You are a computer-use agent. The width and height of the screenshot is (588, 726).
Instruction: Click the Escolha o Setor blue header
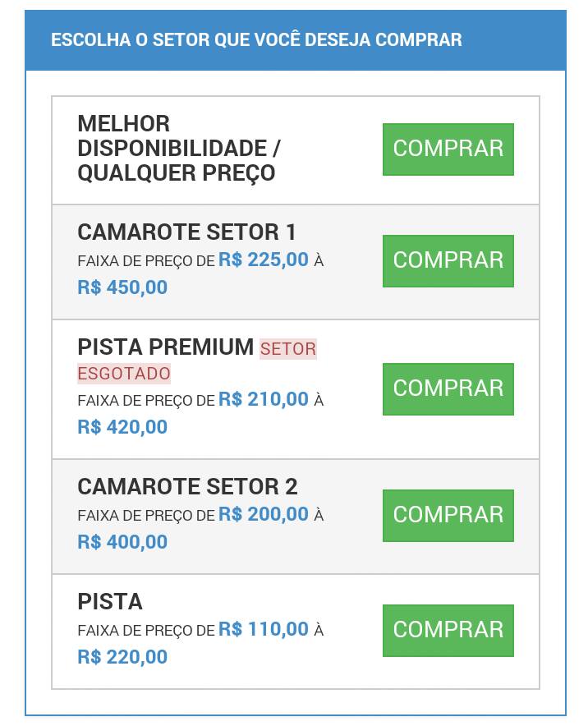point(296,40)
